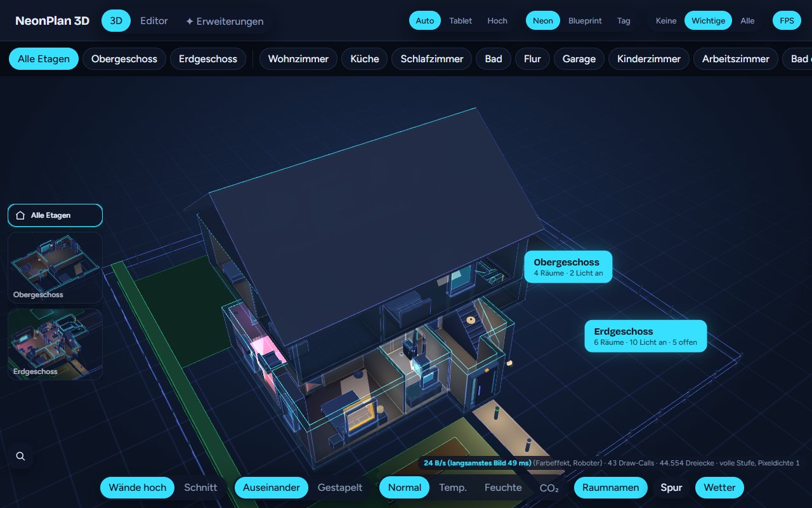The image size is (812, 508).
Task: Open the Obergeschoss floor thumbnail
Action: click(x=55, y=268)
